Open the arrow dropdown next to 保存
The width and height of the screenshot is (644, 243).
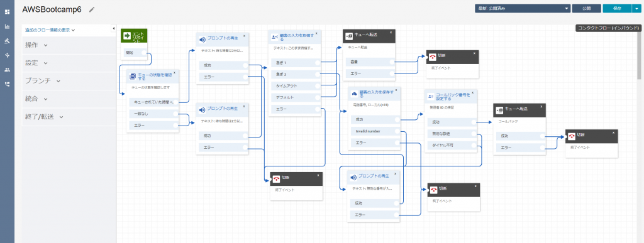pos(636,8)
